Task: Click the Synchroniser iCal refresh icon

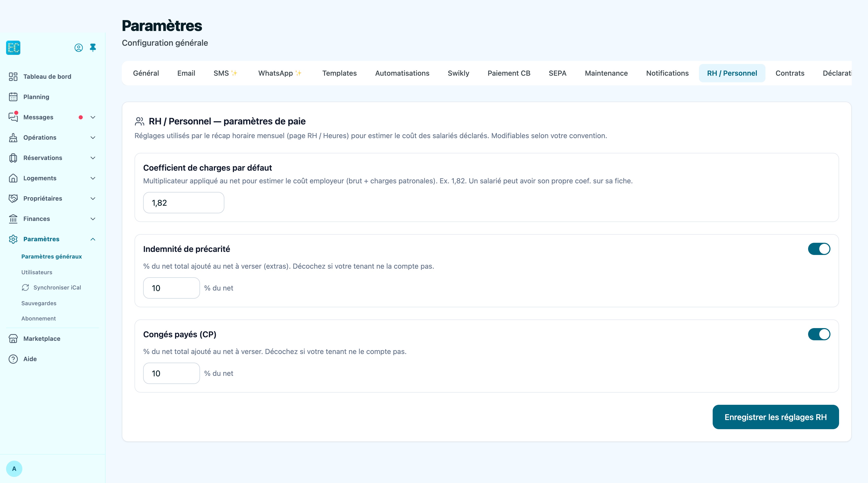Action: (25, 287)
